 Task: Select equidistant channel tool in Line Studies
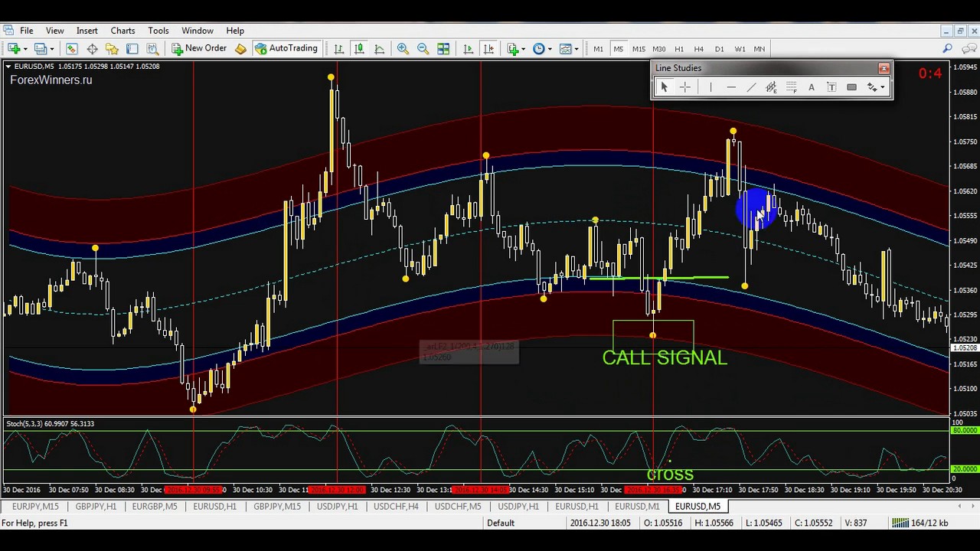click(771, 87)
